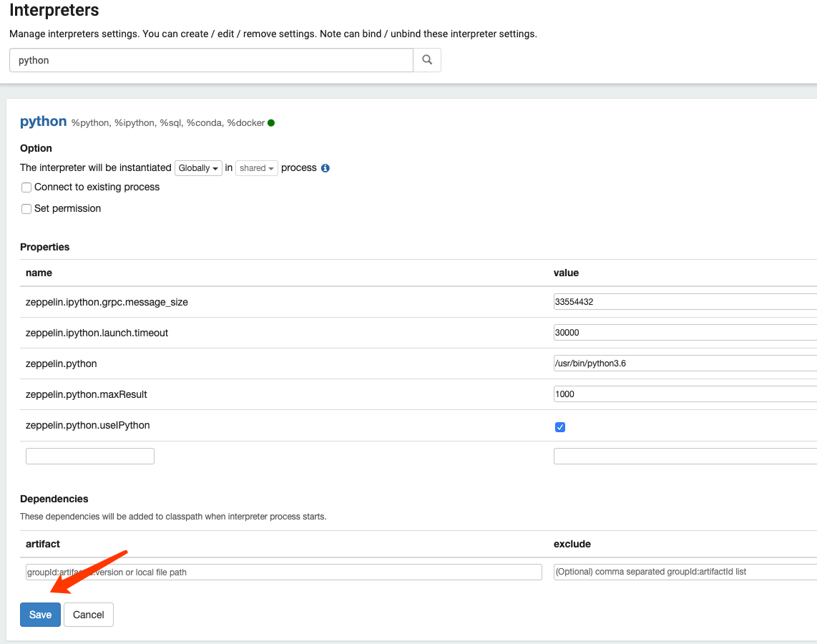Click the Dependencies section heading
Image resolution: width=817 pixels, height=644 pixels.
54,499
